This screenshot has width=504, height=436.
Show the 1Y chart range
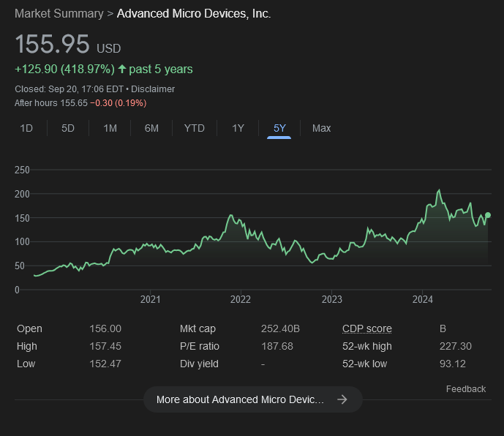[x=238, y=128]
